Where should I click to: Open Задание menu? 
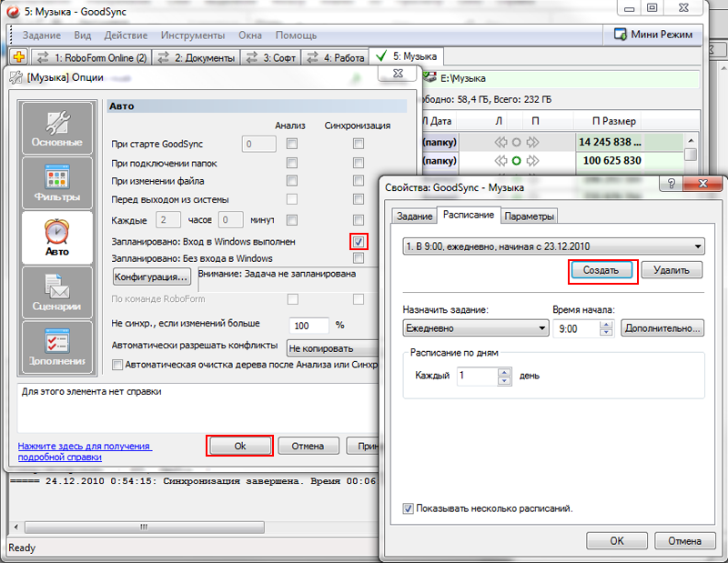click(42, 35)
